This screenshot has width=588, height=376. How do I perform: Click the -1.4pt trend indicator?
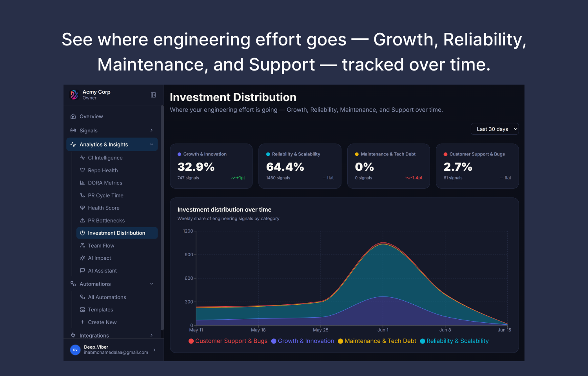tap(414, 178)
